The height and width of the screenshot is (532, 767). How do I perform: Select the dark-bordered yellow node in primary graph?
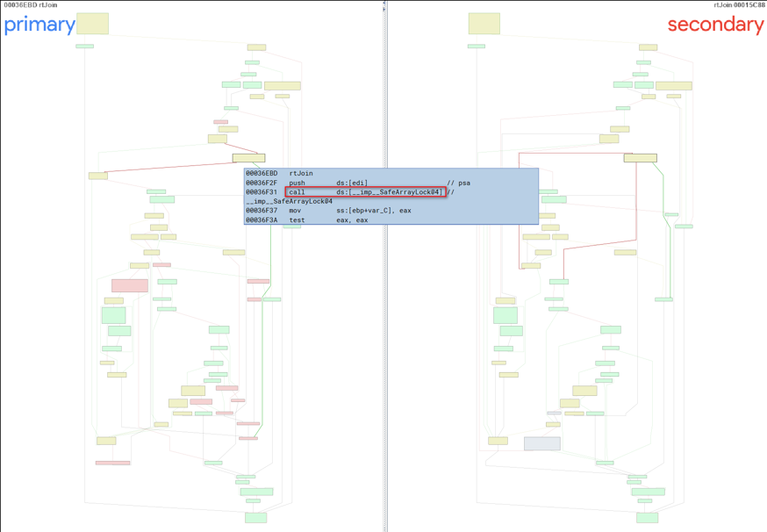(248, 158)
